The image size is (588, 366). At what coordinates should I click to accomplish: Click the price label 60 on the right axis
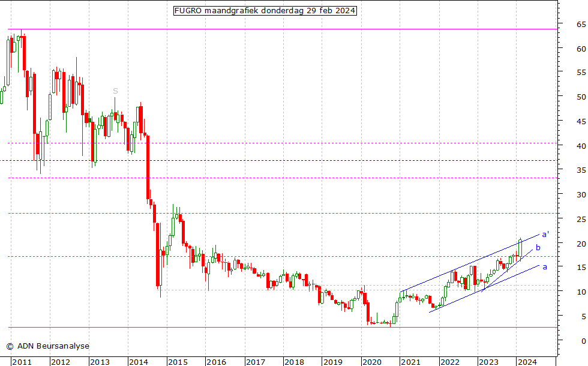click(x=581, y=49)
